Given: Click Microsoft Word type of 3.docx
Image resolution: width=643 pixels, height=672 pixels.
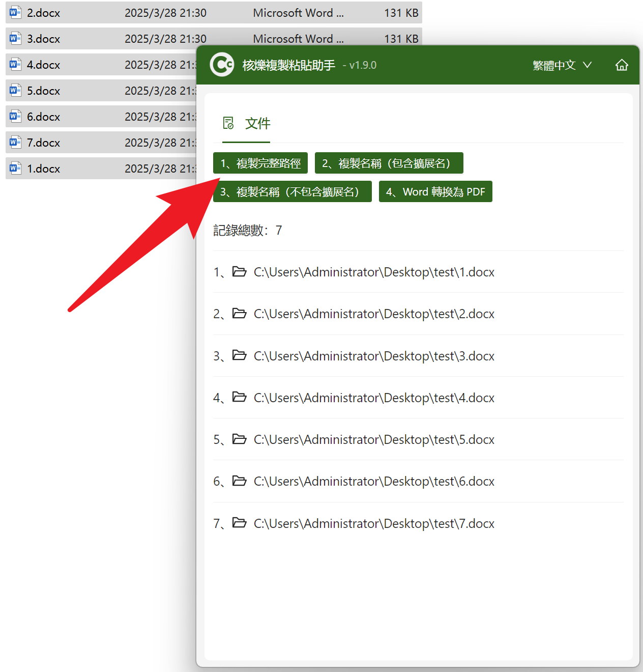Looking at the screenshot, I should click(x=298, y=39).
